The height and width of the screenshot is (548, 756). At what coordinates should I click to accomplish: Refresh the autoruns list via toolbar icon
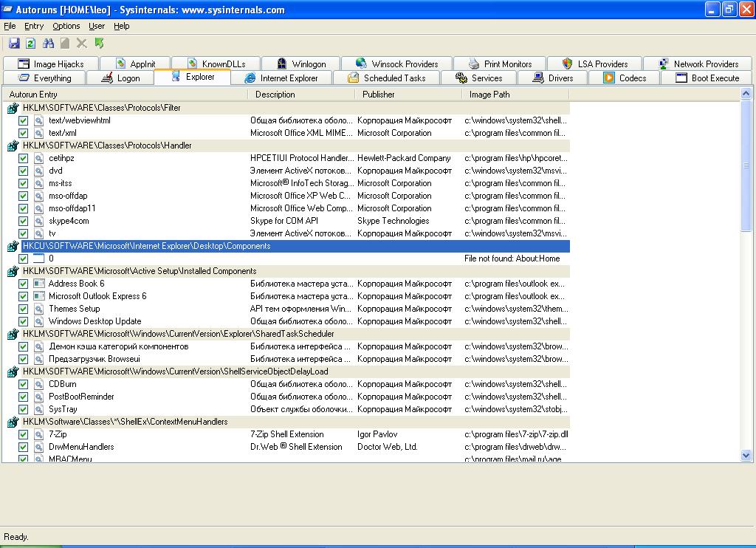click(x=31, y=44)
